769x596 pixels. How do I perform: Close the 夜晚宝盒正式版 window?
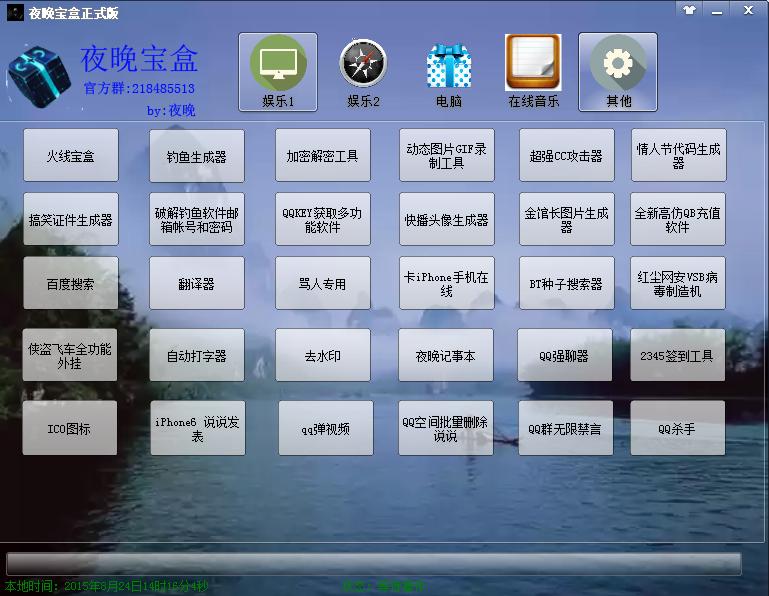pos(748,10)
